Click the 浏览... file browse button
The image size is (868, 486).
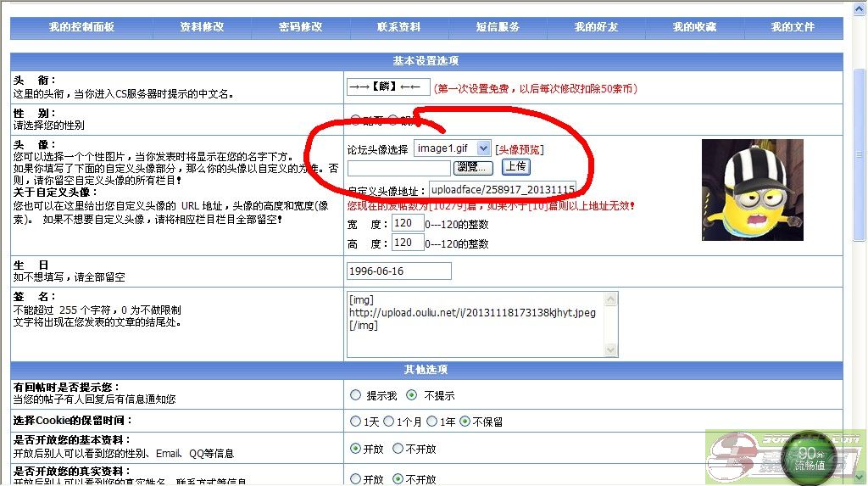coord(474,168)
